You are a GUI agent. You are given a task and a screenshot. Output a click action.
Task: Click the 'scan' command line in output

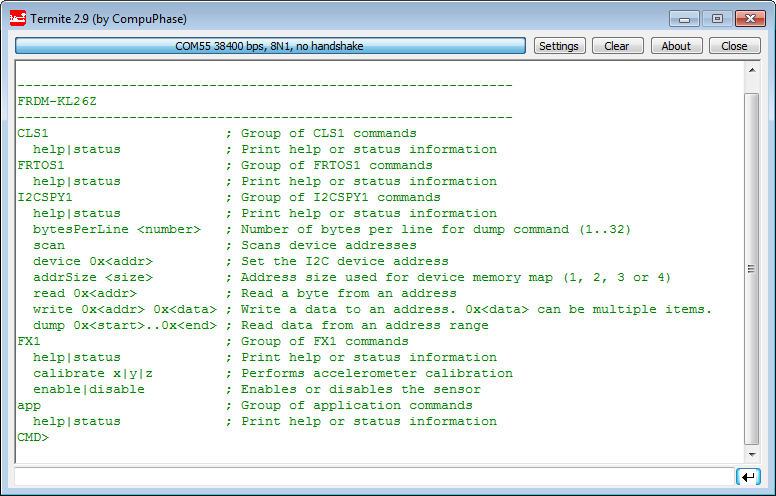coord(49,245)
